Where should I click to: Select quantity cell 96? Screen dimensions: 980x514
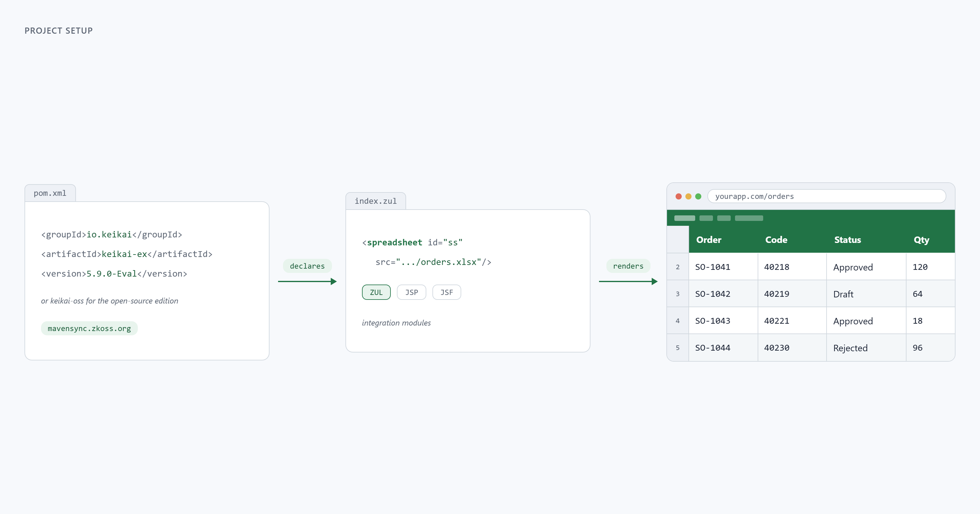[x=931, y=348]
